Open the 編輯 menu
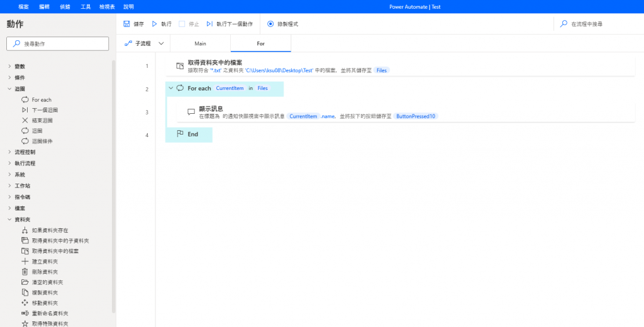Image resolution: width=644 pixels, height=327 pixels. point(45,6)
